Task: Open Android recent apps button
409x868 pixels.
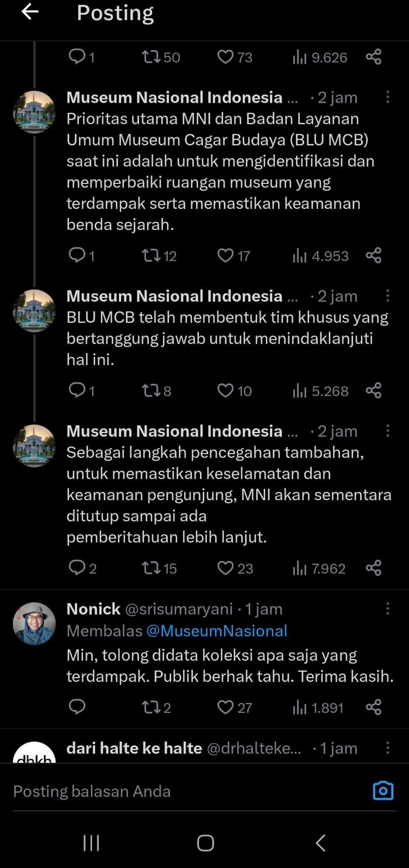Action: 91,843
